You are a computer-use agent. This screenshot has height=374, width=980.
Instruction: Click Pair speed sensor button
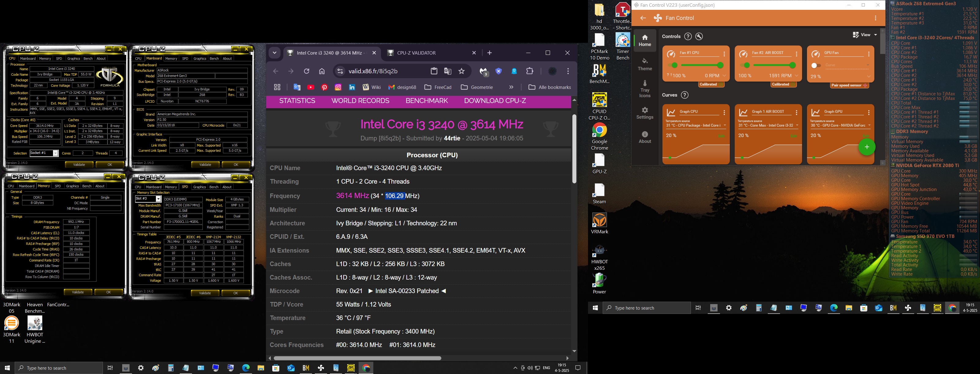850,85
